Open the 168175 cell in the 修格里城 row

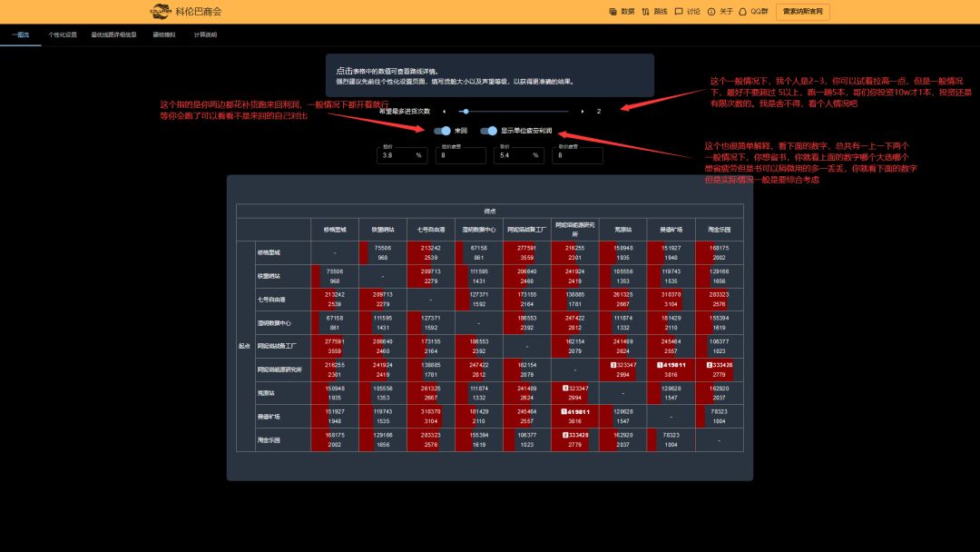[720, 252]
